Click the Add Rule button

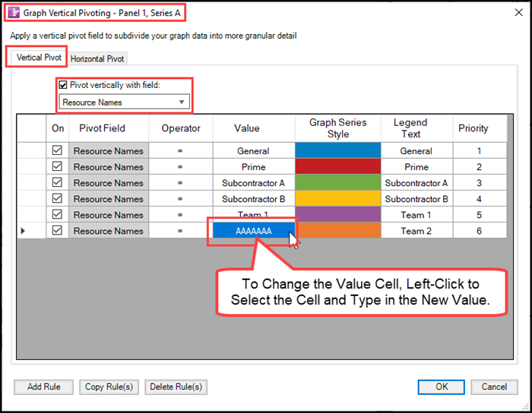pos(43,386)
